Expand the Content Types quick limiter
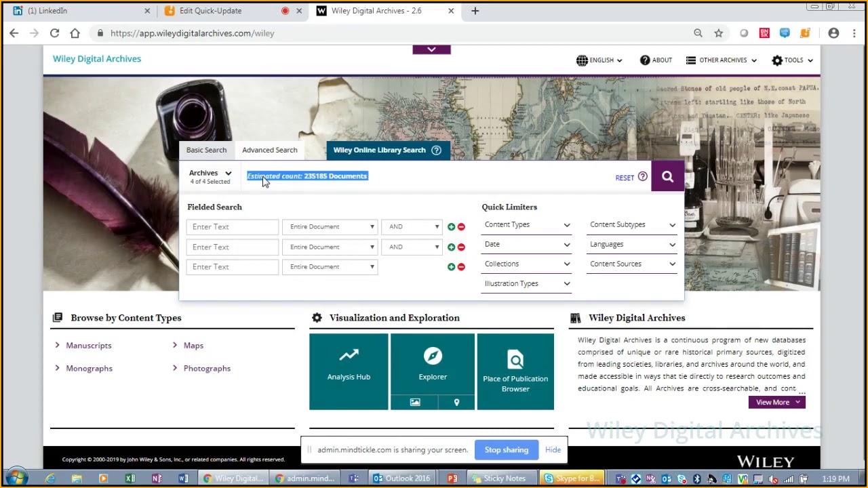This screenshot has width=868, height=488. click(527, 225)
